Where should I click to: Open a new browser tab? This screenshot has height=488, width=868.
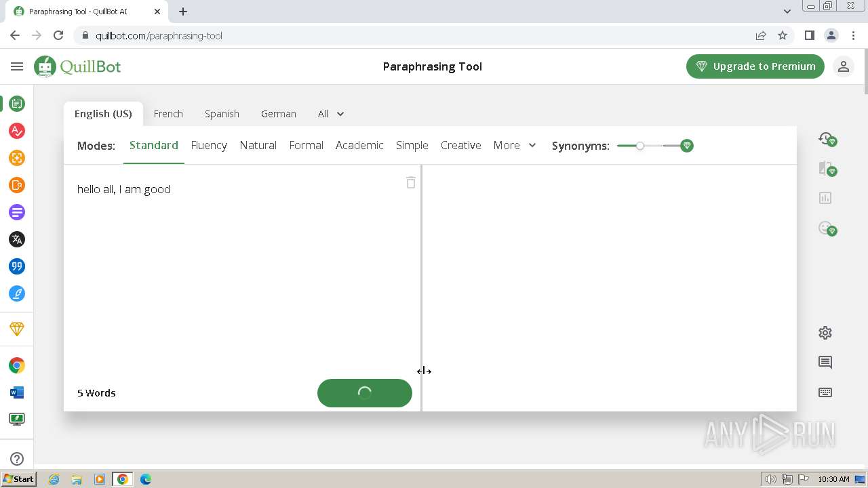pos(183,12)
